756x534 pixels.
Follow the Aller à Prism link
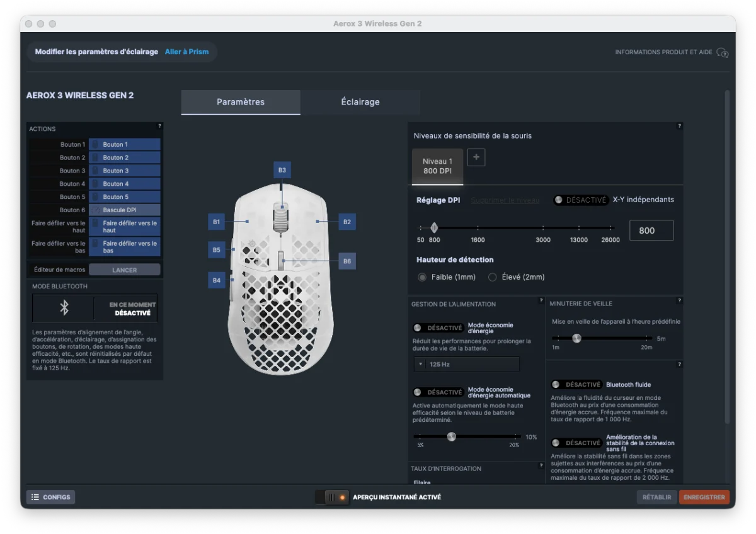187,52
